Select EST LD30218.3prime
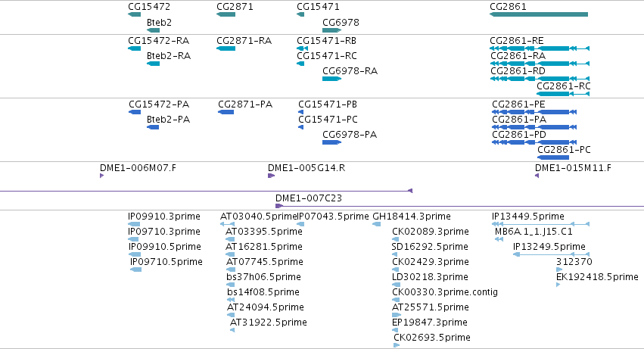Viewport: 644px width, 349px height. (430, 278)
